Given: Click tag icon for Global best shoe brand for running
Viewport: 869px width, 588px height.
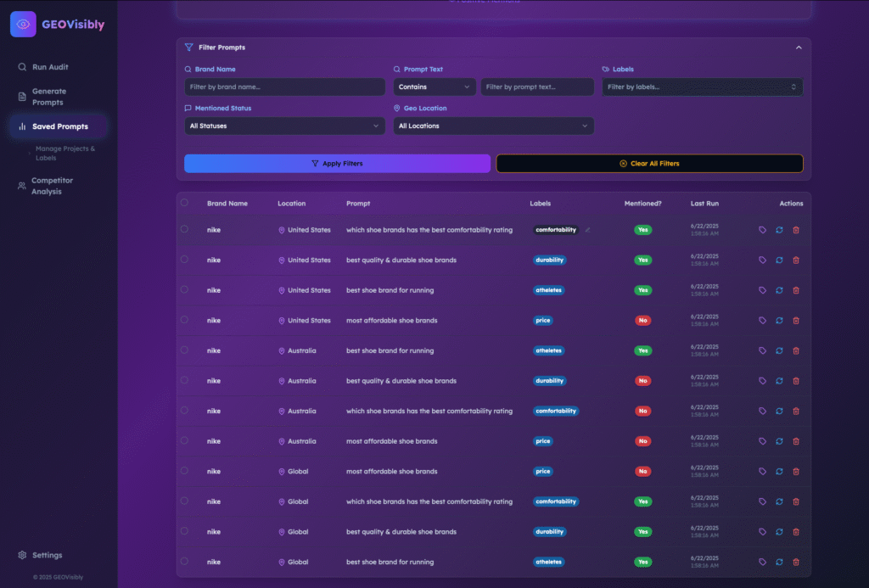Looking at the screenshot, I should (762, 562).
